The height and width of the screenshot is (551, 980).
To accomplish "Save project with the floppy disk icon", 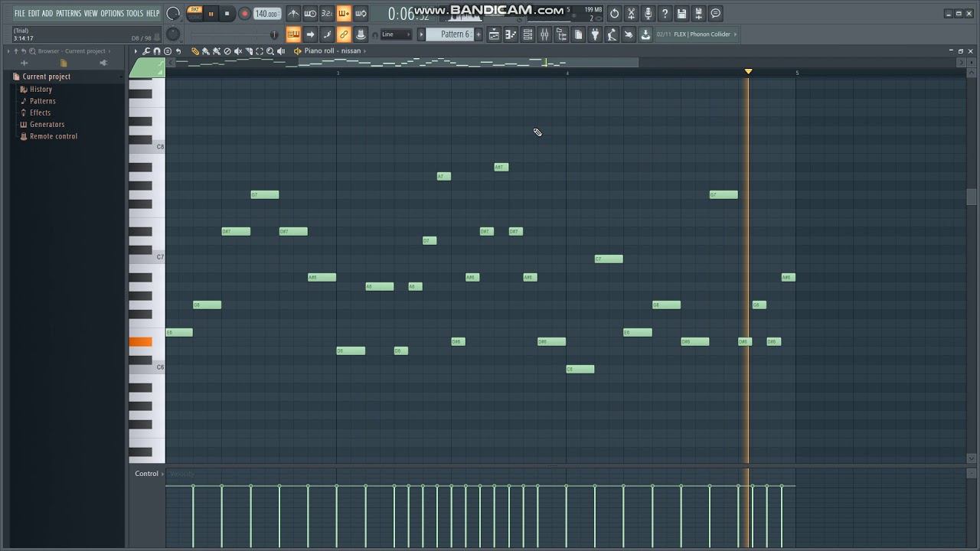I will pos(681,14).
